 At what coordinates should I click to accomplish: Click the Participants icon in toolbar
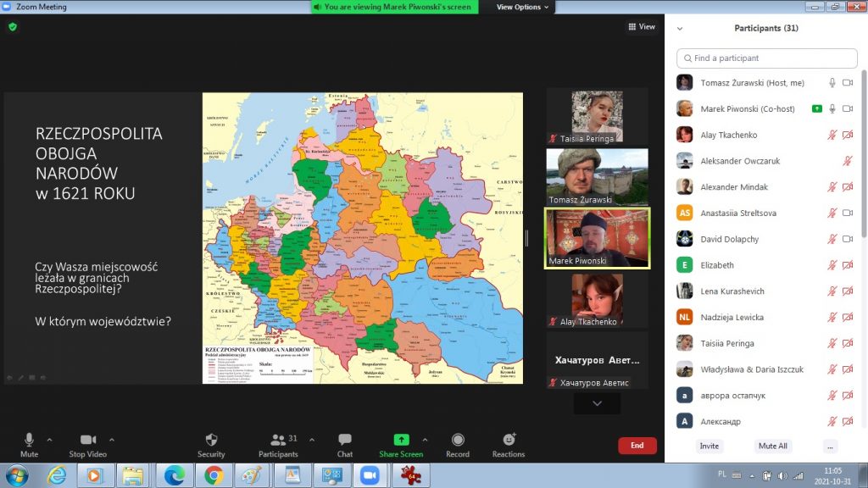[x=277, y=440]
